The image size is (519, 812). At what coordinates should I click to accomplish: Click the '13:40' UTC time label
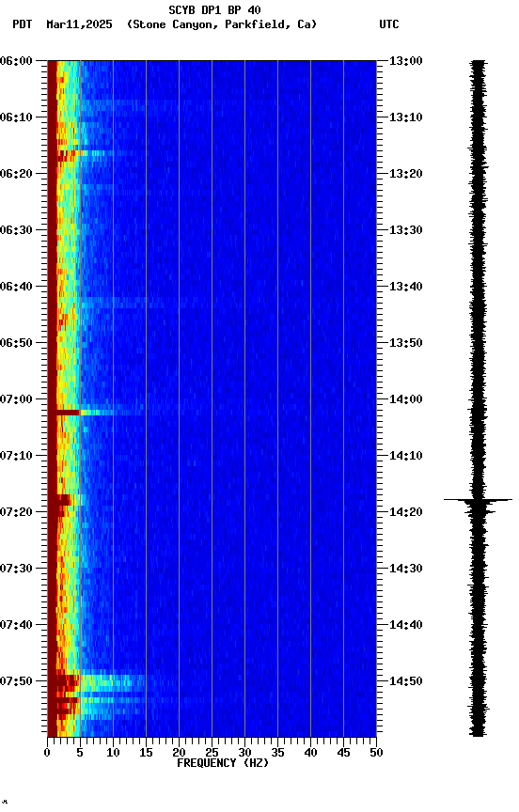pos(406,287)
